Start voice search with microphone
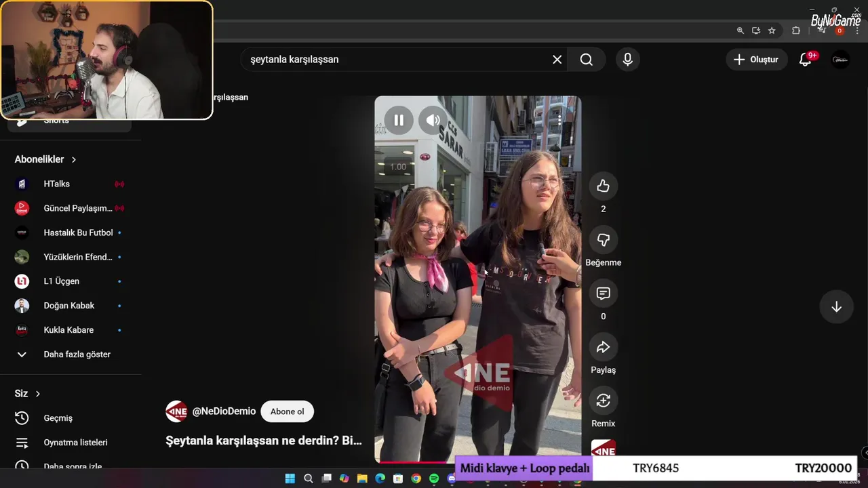Viewport: 868px width, 488px height. point(628,60)
